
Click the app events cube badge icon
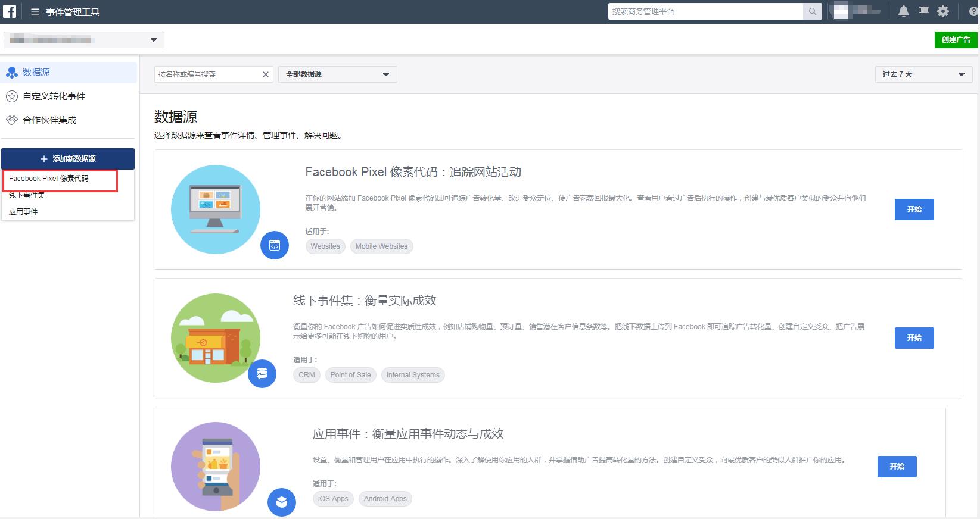(x=282, y=502)
